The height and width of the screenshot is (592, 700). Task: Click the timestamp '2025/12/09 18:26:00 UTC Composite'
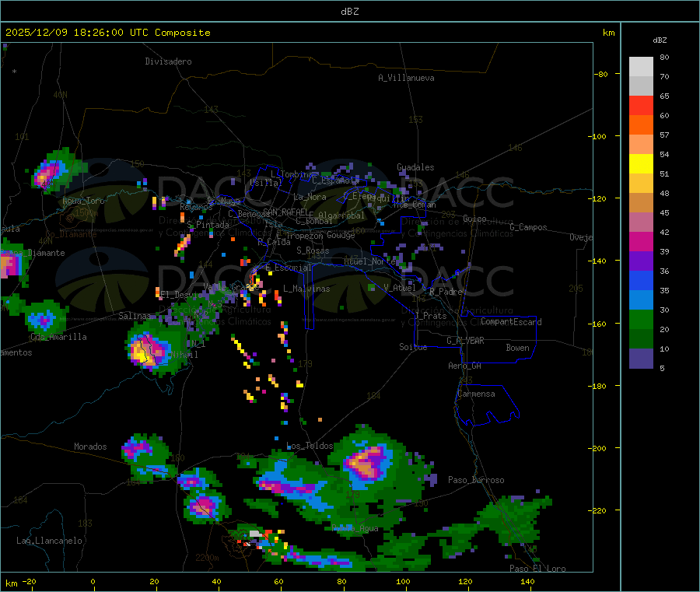coord(107,33)
